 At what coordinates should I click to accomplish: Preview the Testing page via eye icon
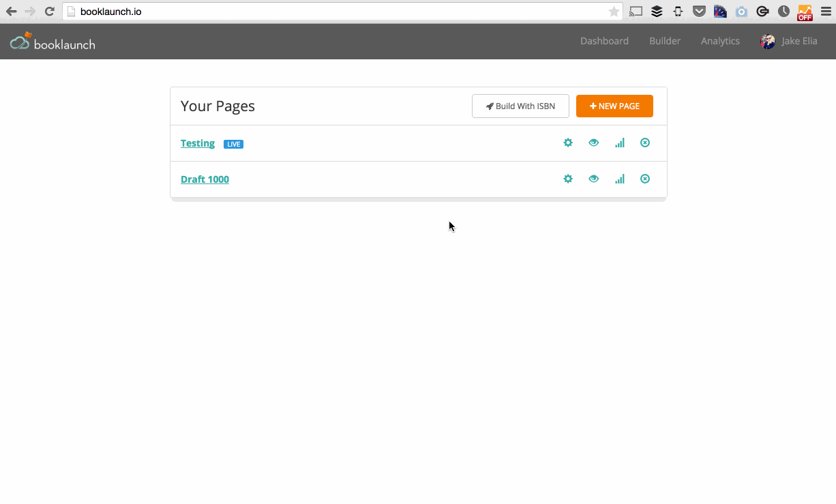594,143
